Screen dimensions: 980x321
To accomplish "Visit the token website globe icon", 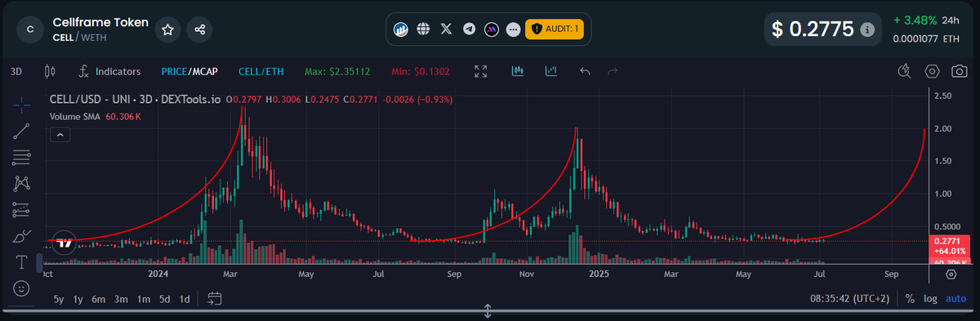I will click(423, 29).
